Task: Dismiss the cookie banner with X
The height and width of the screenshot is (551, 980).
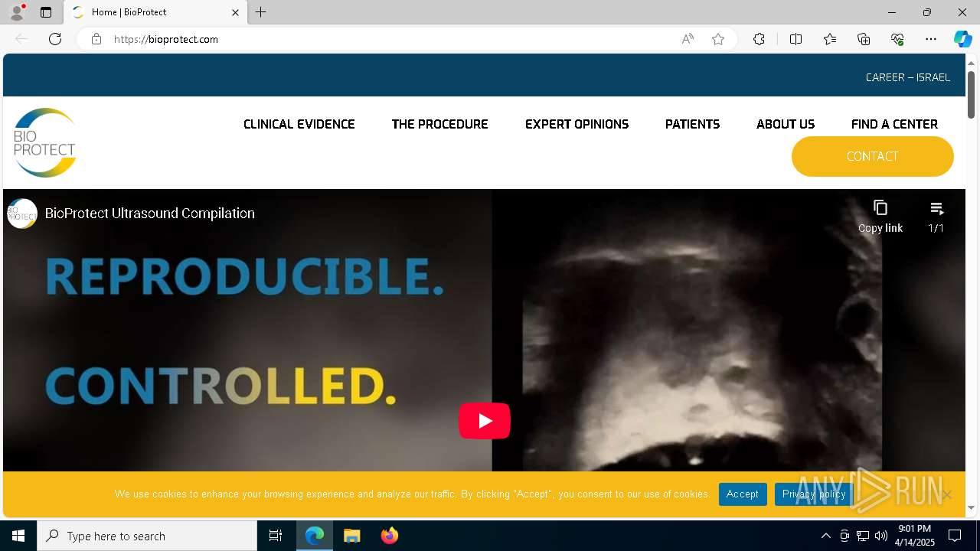Action: [x=947, y=494]
